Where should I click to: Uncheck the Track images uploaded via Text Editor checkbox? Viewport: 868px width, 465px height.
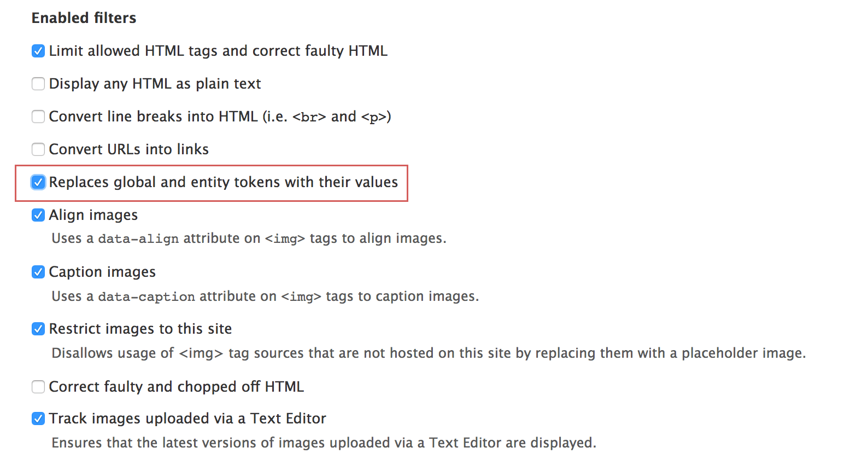tap(38, 419)
